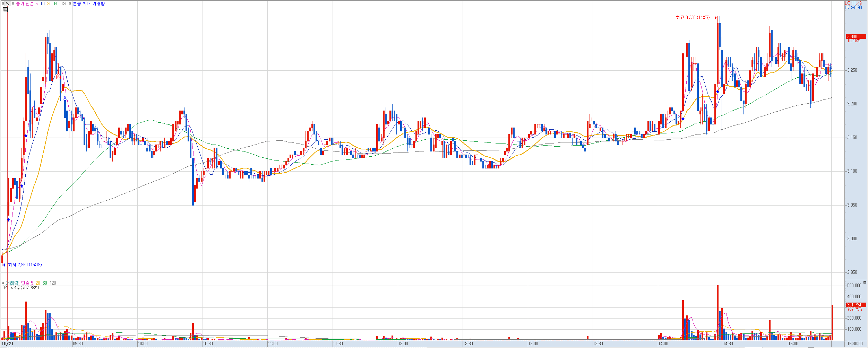868x348 pixels.
Task: Click the data table grid icon
Action: 5,10
